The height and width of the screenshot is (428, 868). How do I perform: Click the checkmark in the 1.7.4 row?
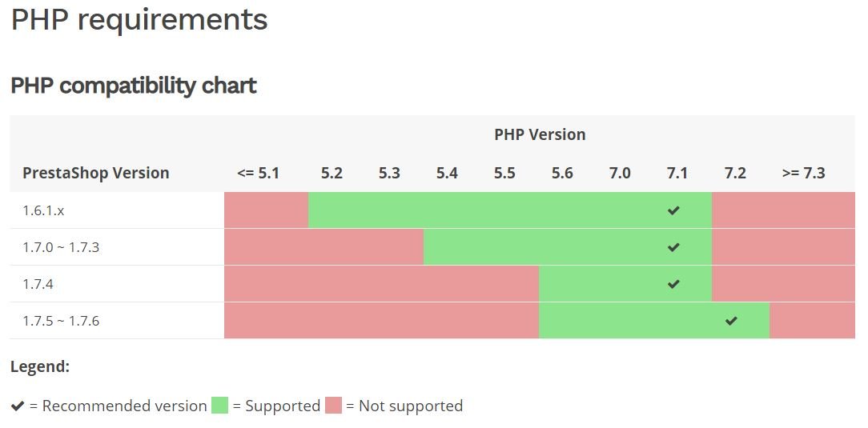673,284
